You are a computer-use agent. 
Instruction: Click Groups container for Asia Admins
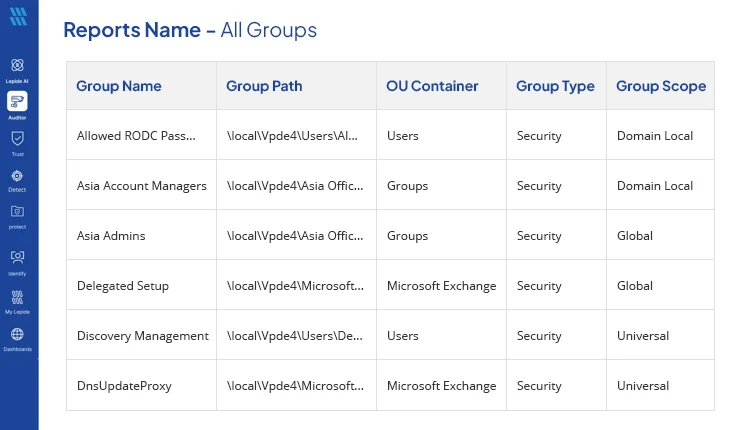pos(407,236)
